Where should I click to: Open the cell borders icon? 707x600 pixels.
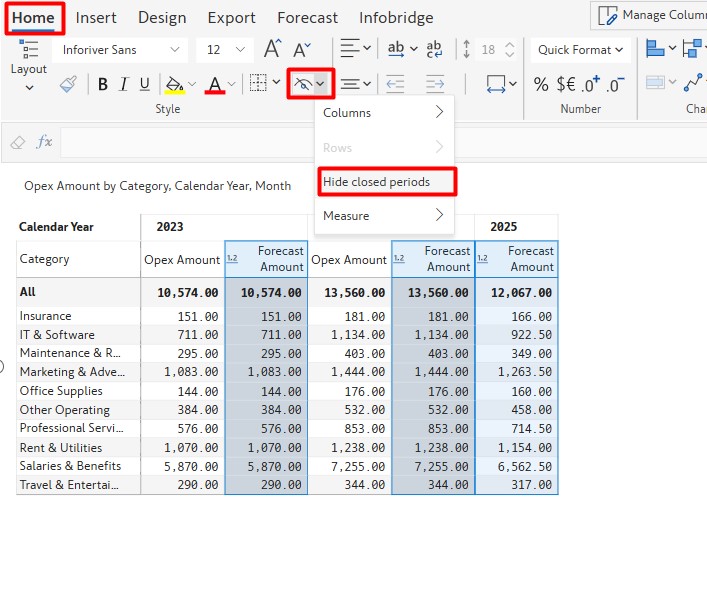click(258, 84)
